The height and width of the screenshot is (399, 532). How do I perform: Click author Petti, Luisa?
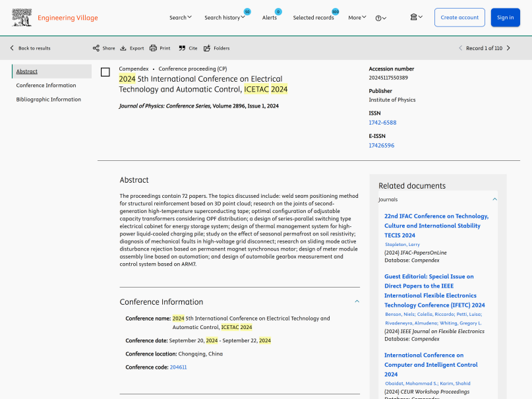[469, 314]
